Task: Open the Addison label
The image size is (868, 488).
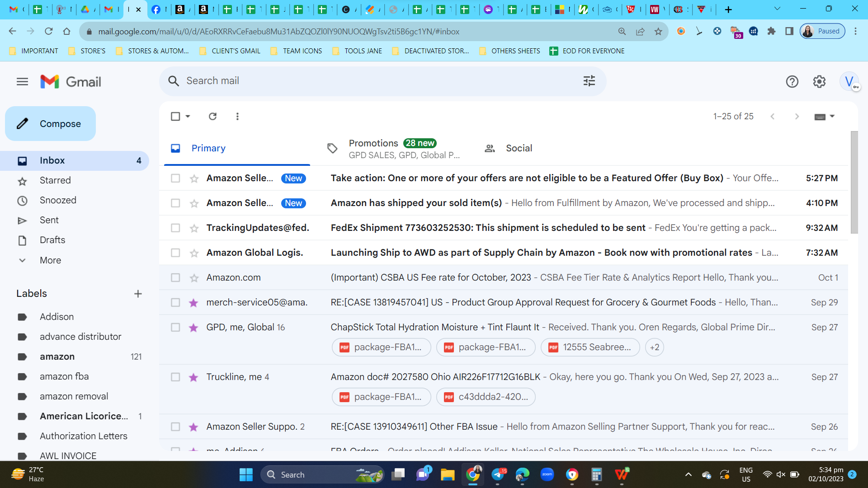Action: tap(57, 317)
